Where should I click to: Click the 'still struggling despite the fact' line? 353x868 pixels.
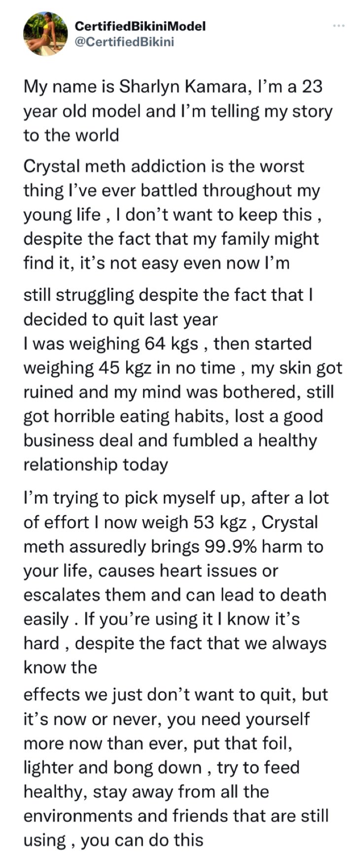tap(169, 295)
